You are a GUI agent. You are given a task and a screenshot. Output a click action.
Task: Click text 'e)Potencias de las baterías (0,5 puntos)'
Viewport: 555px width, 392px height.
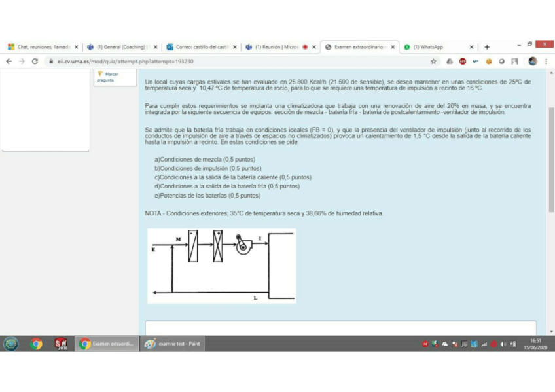207,195
